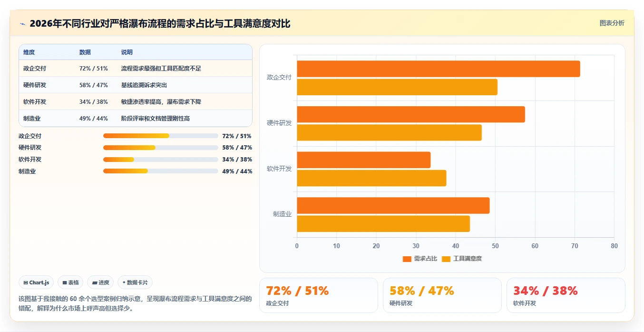Click the 49% / 44% table cell
The height and width of the screenshot is (332, 644).
94,119
